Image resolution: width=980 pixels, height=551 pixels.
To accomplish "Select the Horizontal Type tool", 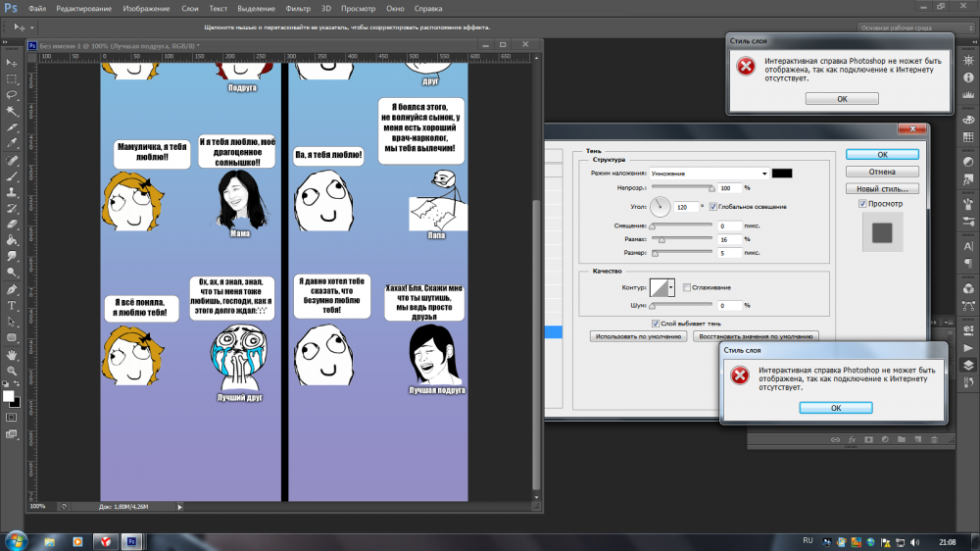I will tap(12, 306).
